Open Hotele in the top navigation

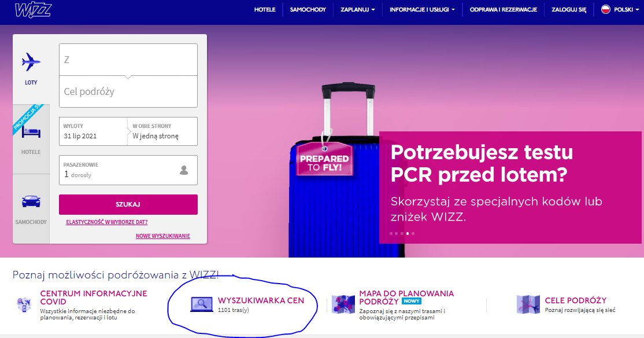[x=265, y=9]
